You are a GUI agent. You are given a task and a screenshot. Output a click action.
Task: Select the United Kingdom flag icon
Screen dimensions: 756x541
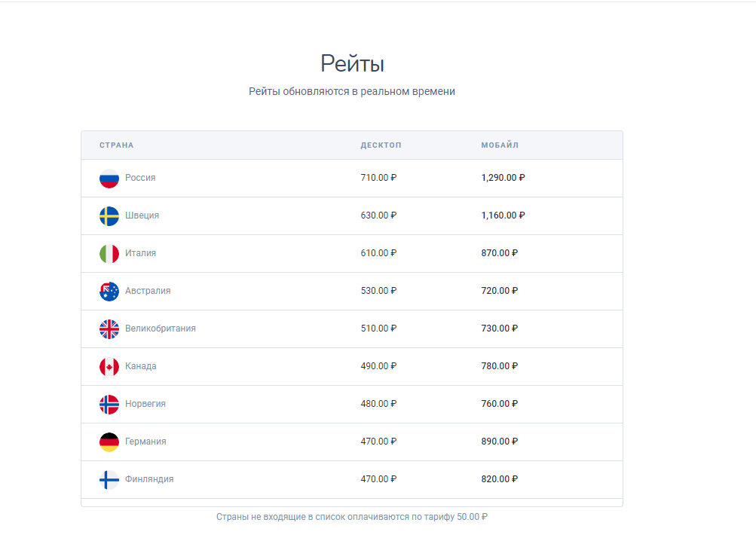tap(109, 329)
